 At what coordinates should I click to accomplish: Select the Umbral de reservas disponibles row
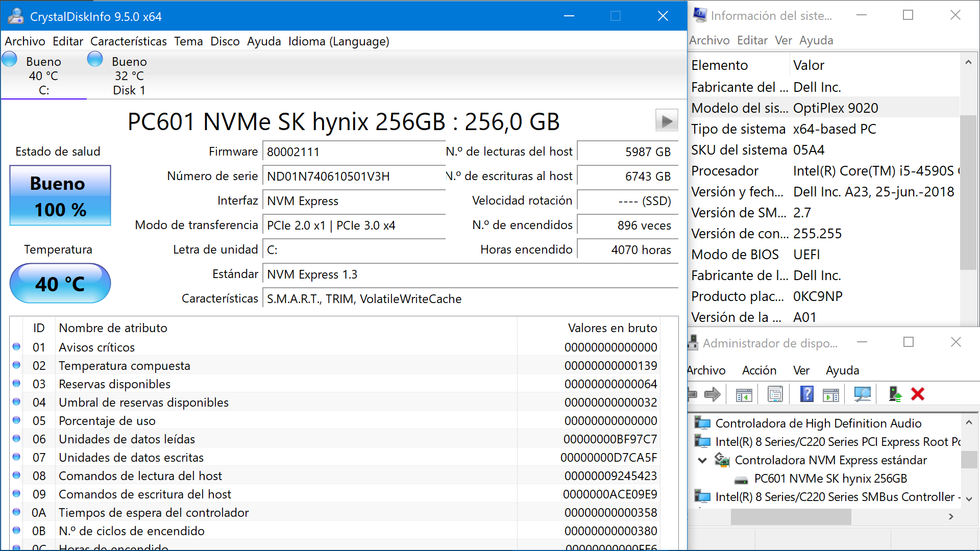point(335,403)
